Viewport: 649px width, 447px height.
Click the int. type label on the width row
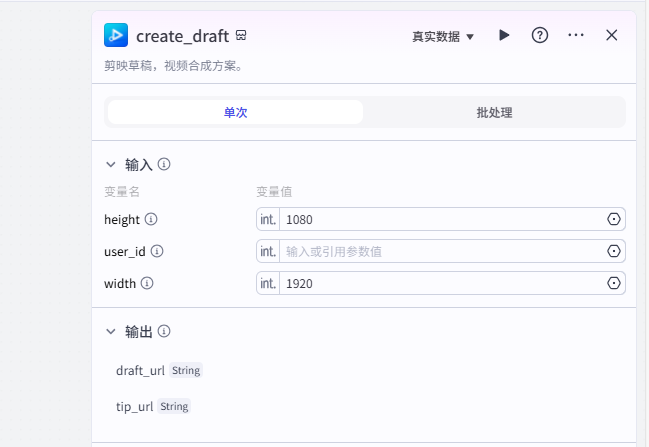[x=268, y=283]
